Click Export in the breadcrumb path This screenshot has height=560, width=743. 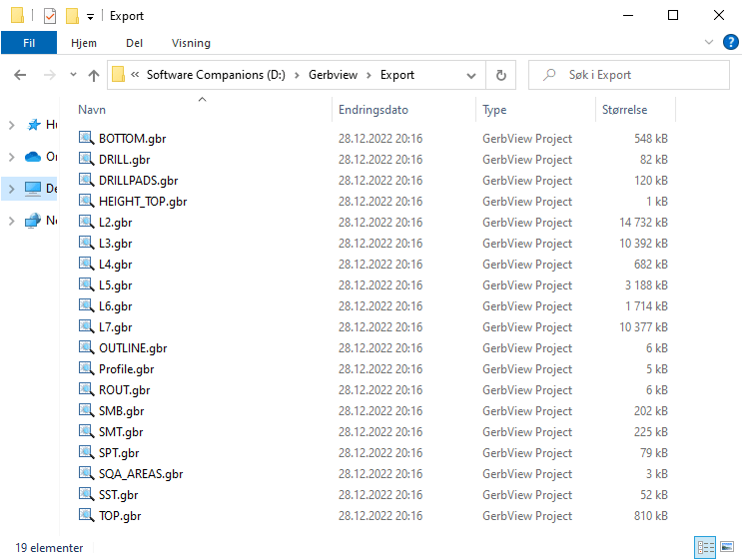click(397, 75)
